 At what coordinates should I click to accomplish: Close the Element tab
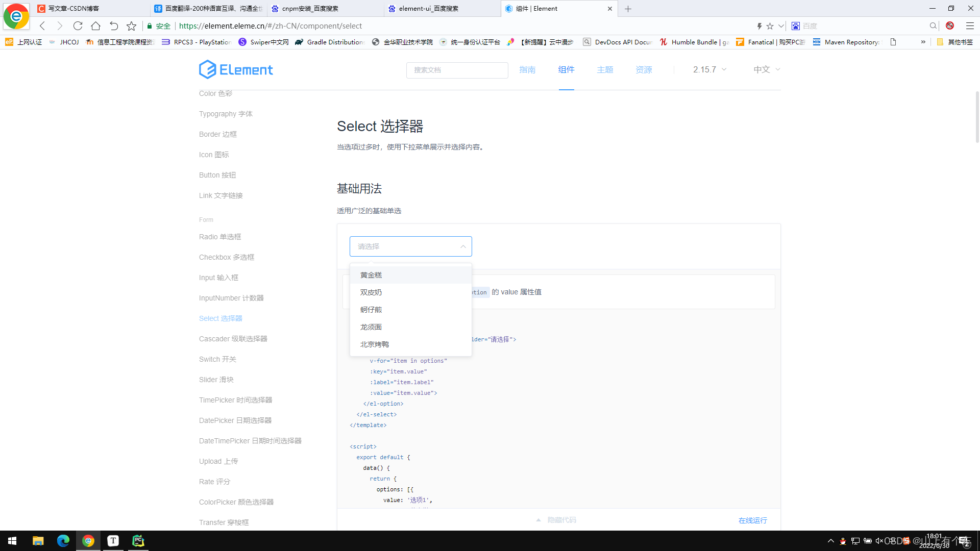click(x=609, y=9)
